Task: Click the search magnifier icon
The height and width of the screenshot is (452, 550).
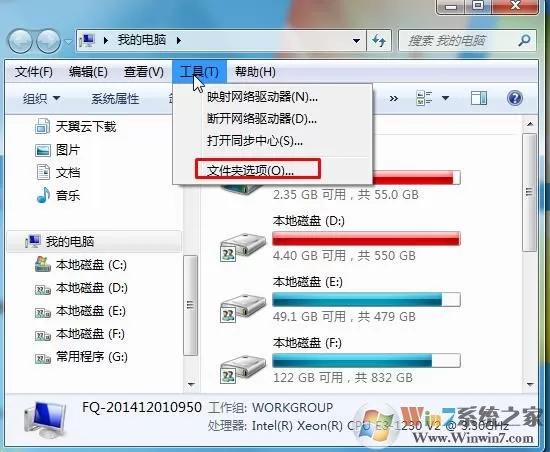Action: click(524, 41)
